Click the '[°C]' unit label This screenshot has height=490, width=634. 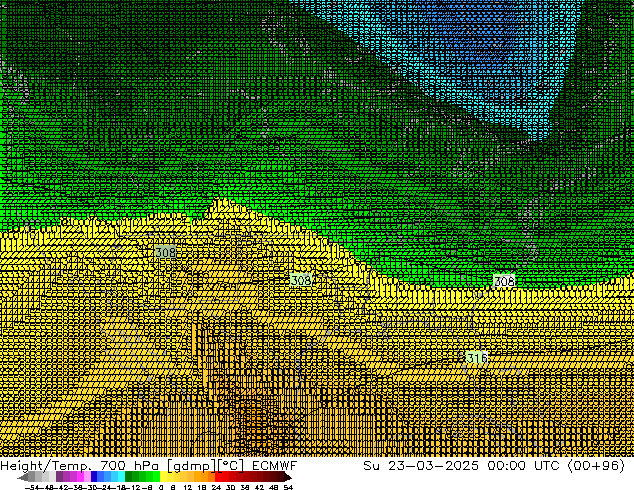pyautogui.click(x=230, y=466)
